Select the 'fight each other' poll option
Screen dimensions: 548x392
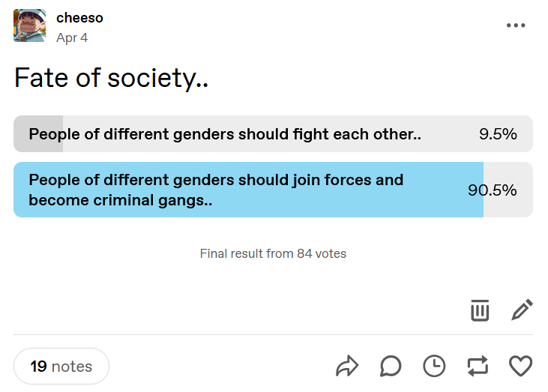[x=274, y=134]
